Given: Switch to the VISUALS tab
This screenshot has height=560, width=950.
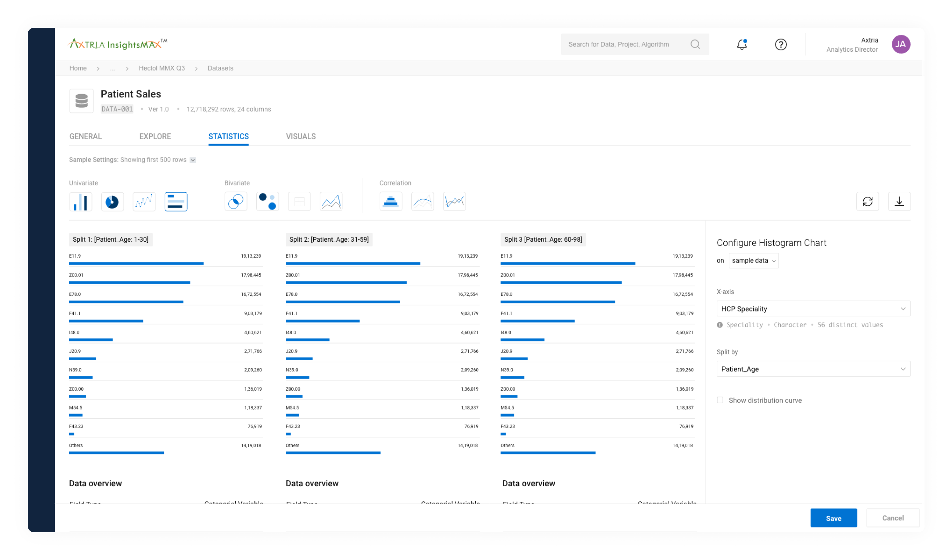Looking at the screenshot, I should coord(301,136).
